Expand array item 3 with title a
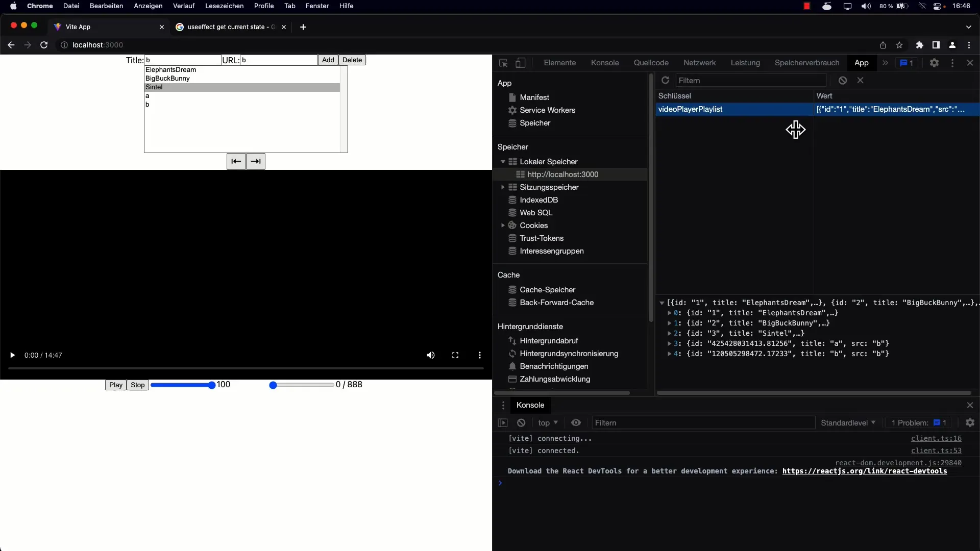Viewport: 980px width, 551px height. (x=669, y=344)
